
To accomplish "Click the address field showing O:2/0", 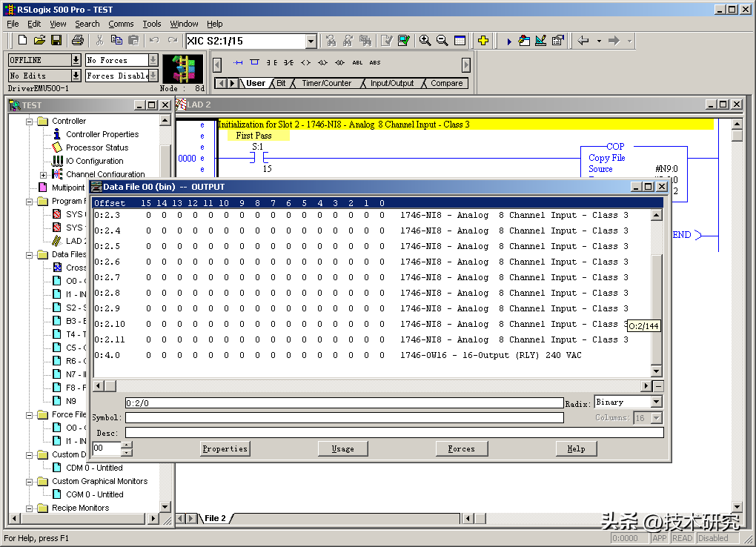I will [x=344, y=403].
